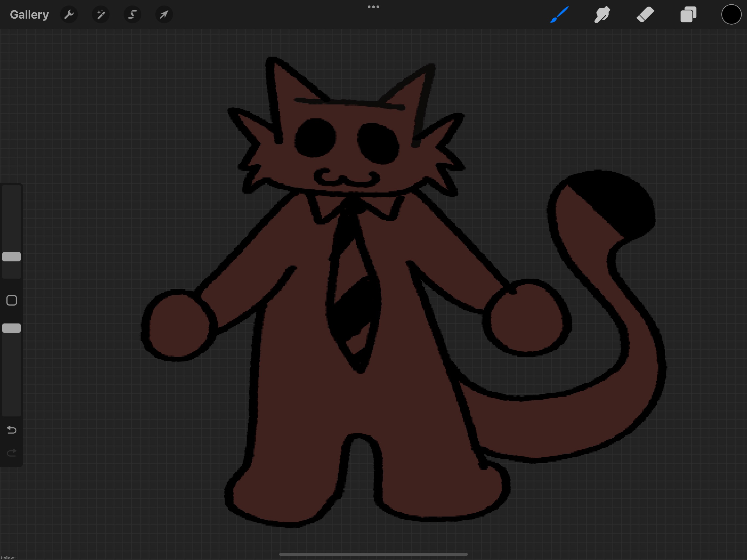
Task: Tap the home indicator bar
Action: coord(373,554)
